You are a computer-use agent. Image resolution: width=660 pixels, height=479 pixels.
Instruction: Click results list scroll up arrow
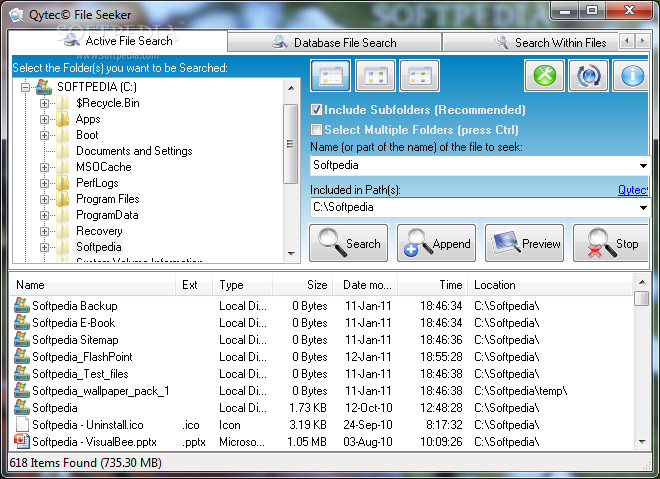642,282
